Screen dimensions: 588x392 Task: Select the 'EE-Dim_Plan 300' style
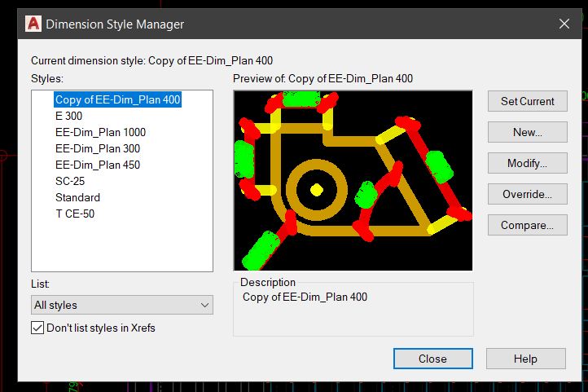point(98,148)
